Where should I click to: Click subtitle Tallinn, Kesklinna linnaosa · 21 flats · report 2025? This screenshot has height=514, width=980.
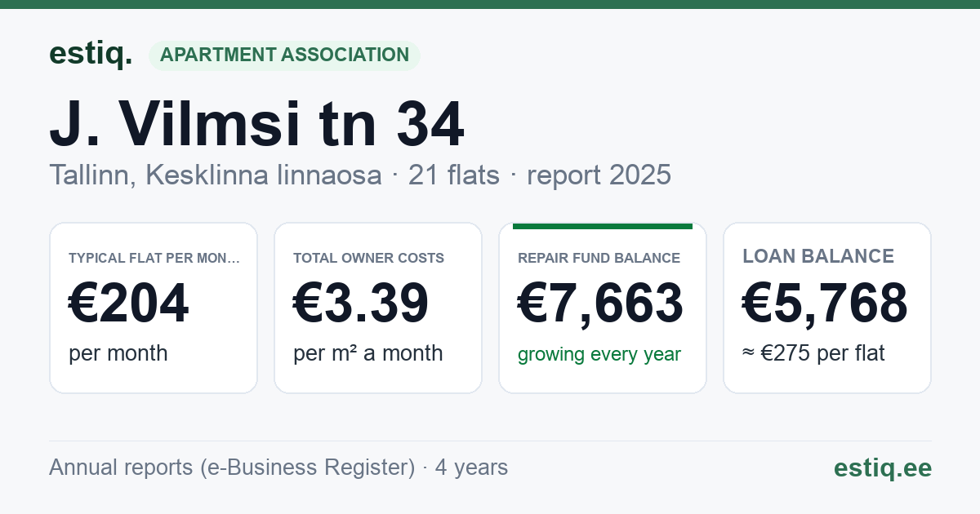click(x=360, y=175)
